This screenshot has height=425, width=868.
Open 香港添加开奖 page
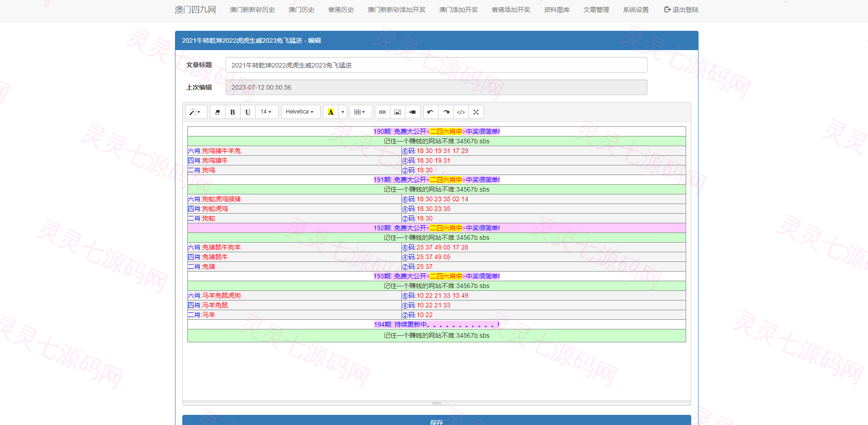(511, 10)
